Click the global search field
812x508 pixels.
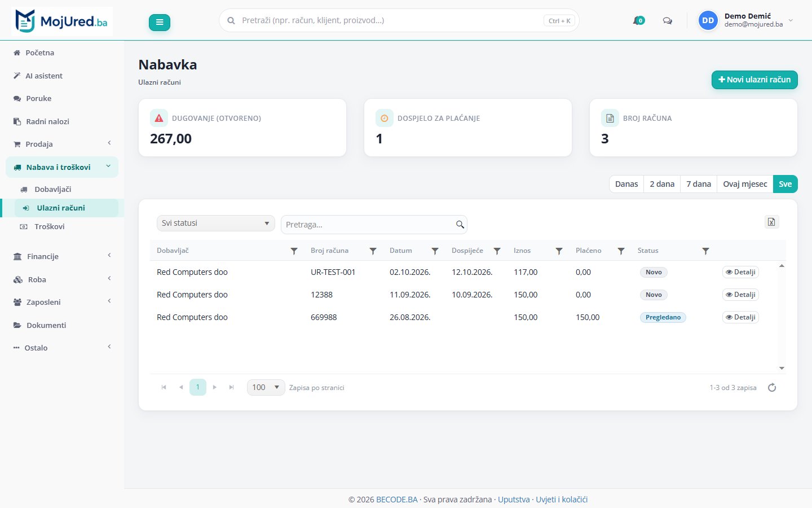coord(399,20)
